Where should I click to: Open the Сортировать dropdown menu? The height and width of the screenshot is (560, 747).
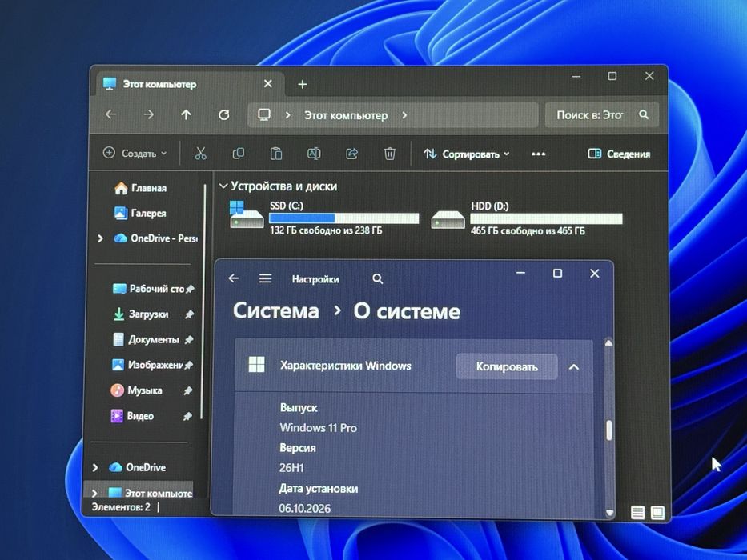[467, 154]
